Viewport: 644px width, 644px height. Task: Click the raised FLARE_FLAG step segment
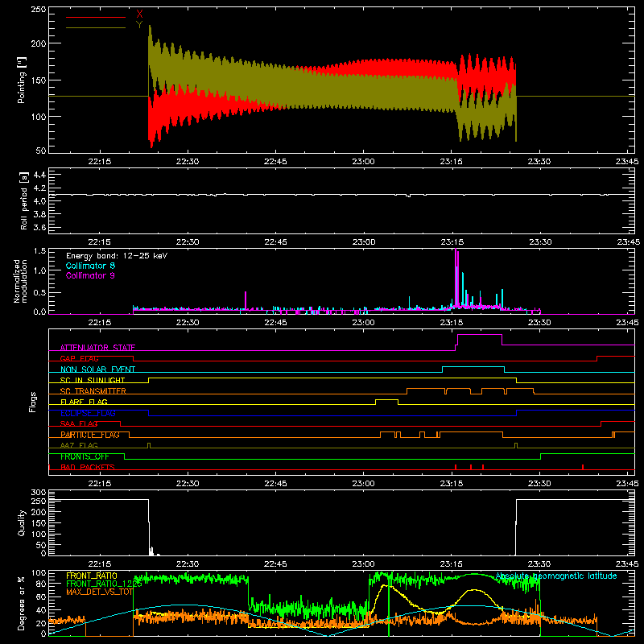(387, 399)
